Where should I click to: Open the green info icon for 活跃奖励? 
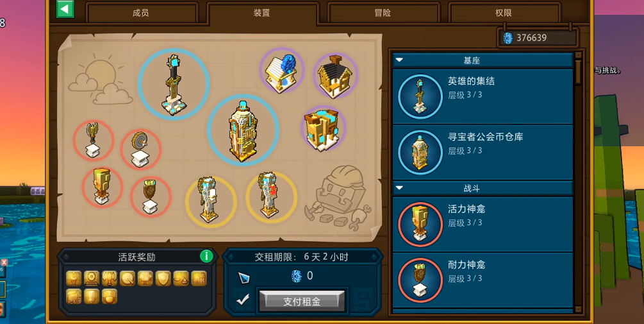tap(206, 256)
